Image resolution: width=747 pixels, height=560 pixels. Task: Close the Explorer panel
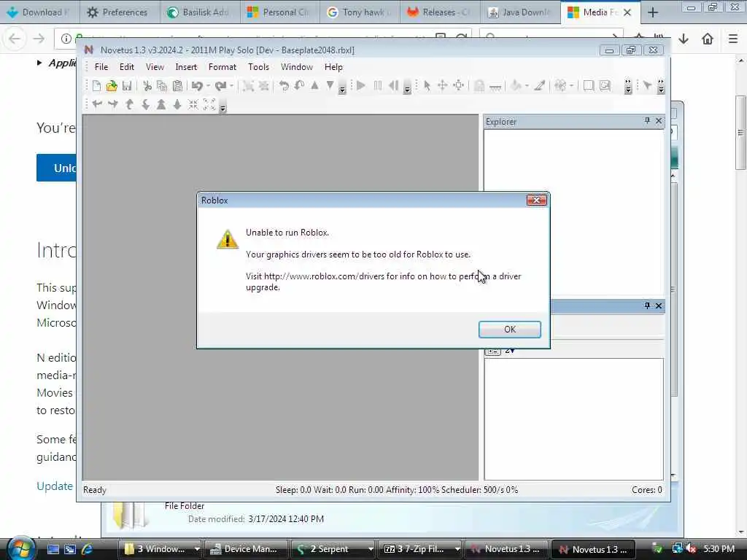[x=659, y=121]
